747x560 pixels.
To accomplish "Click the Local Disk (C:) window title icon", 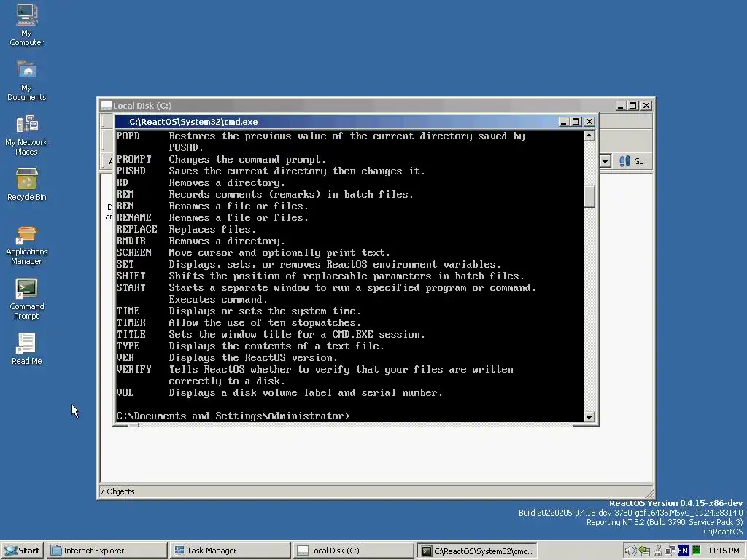I will pos(107,106).
